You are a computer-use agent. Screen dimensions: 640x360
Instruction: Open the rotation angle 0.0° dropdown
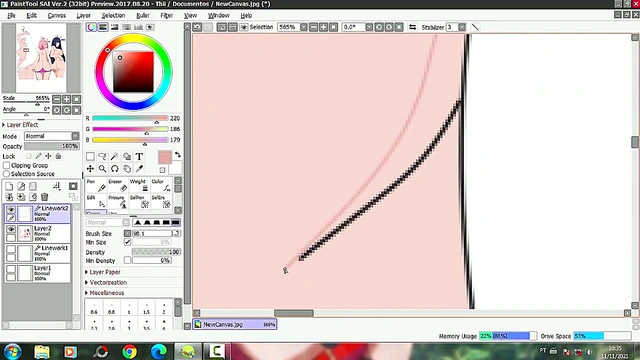click(x=369, y=27)
